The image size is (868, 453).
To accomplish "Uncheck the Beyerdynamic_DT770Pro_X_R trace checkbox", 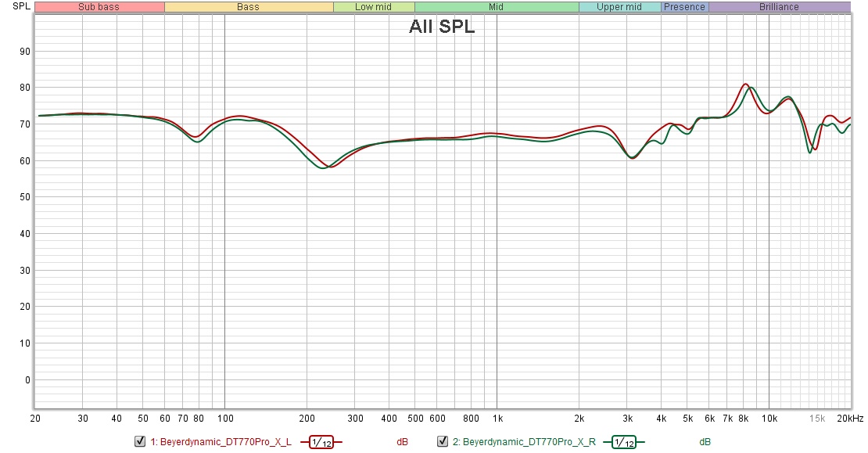I will coord(443,441).
